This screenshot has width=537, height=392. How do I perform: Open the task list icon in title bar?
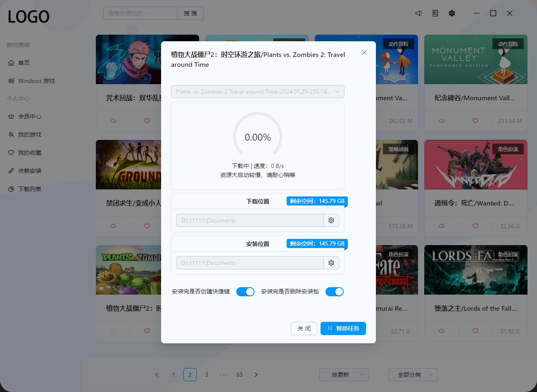[435, 13]
